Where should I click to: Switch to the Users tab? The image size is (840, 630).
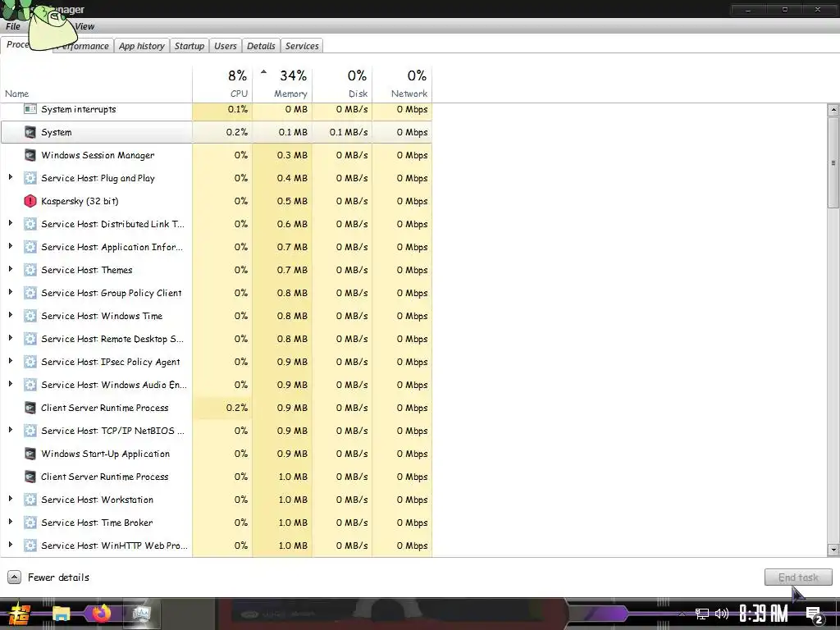coord(226,46)
